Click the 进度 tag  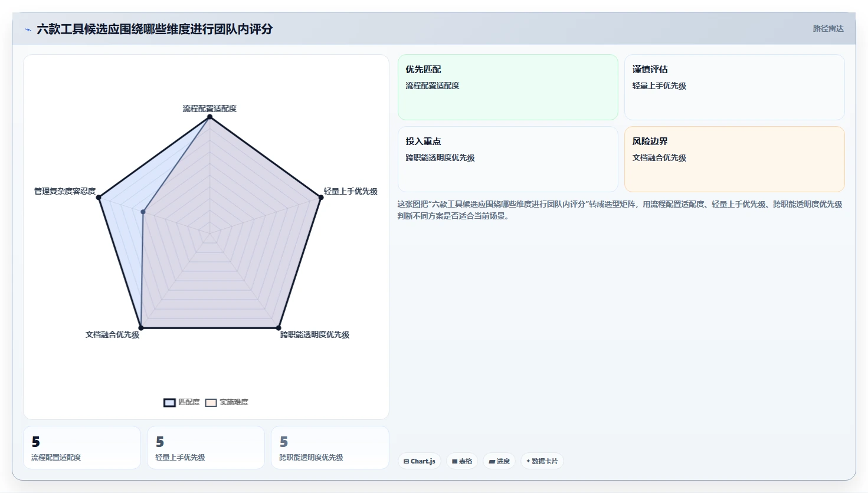[x=499, y=461]
